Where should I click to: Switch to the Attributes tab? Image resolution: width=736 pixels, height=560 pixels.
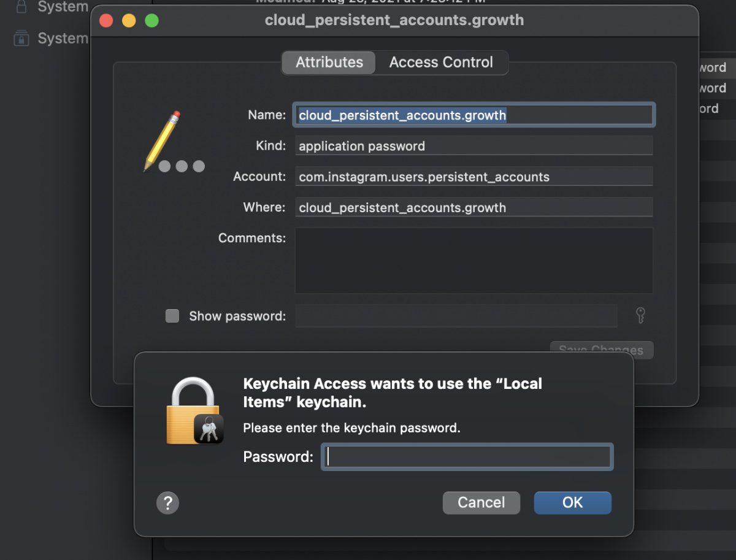[329, 63]
